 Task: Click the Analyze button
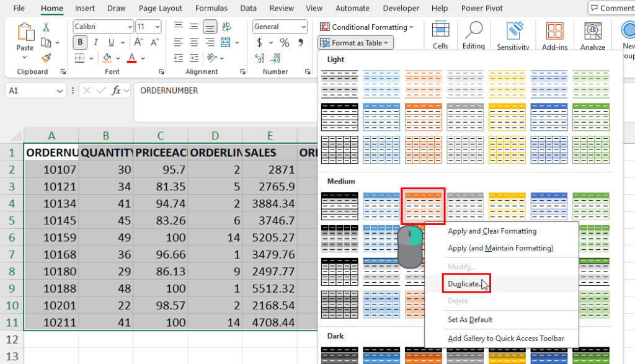[x=592, y=35]
